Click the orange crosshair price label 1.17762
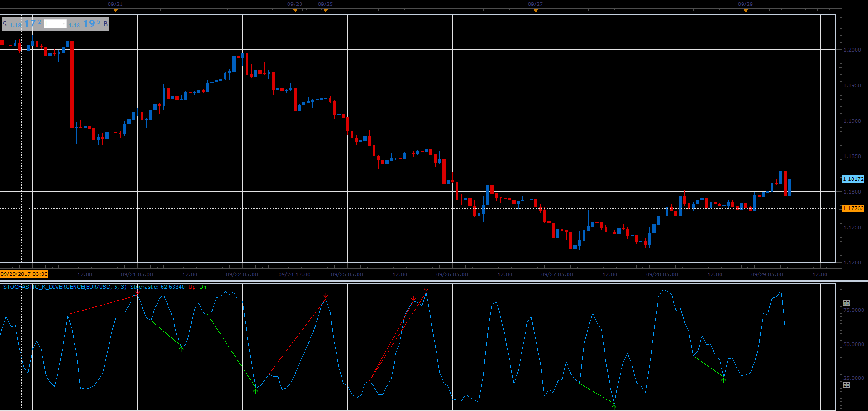 click(853, 208)
